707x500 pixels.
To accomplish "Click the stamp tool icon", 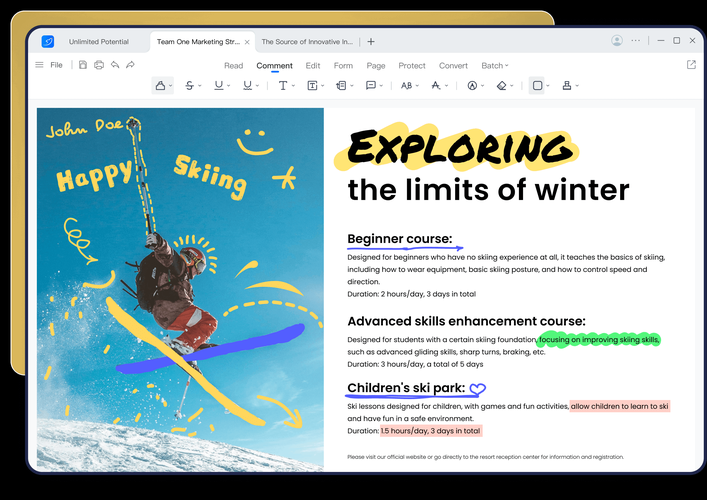I will pyautogui.click(x=567, y=86).
